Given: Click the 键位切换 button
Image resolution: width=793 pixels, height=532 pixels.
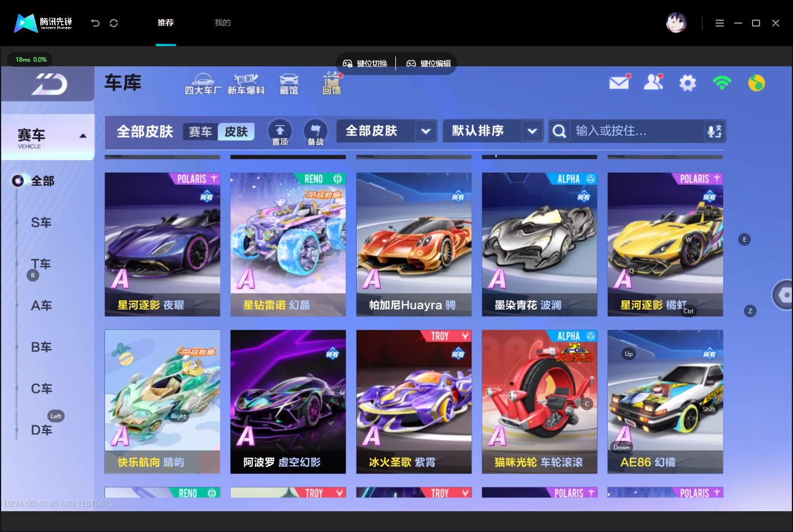Looking at the screenshot, I should click(x=365, y=63).
